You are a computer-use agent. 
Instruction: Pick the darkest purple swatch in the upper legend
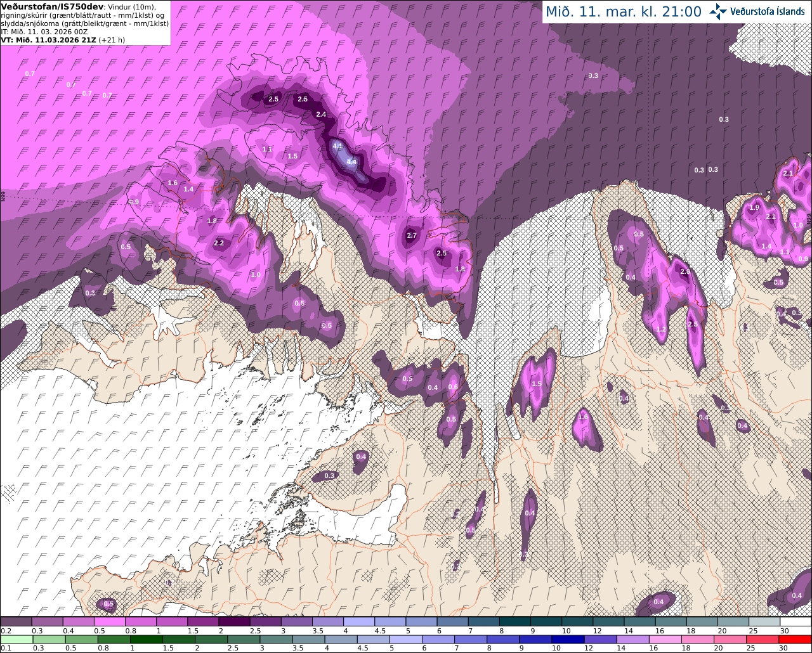click(234, 622)
